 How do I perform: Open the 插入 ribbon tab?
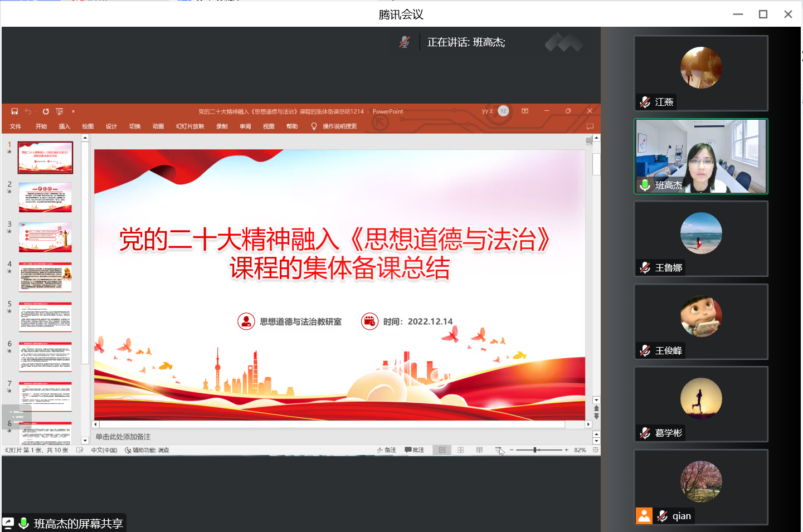click(x=65, y=126)
